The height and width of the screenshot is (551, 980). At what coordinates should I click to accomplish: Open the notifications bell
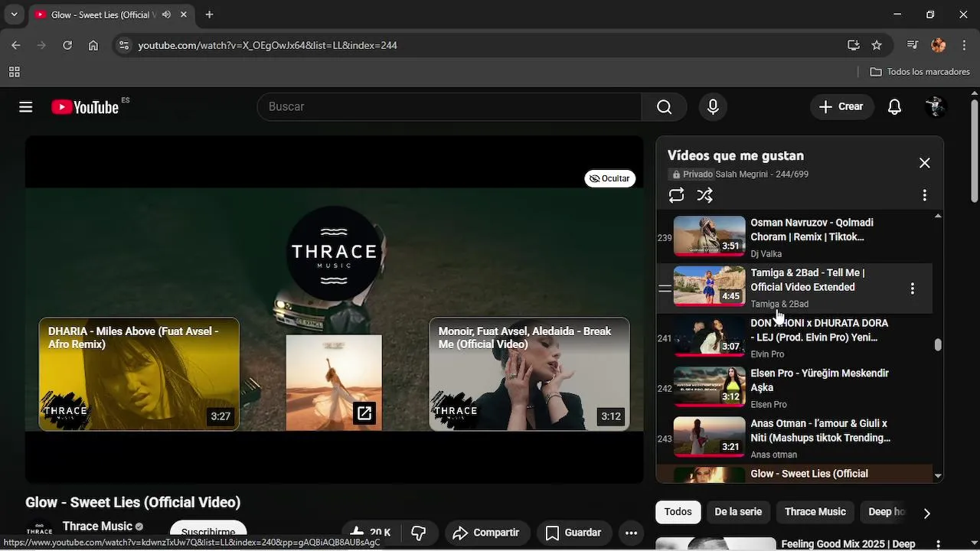pos(894,107)
